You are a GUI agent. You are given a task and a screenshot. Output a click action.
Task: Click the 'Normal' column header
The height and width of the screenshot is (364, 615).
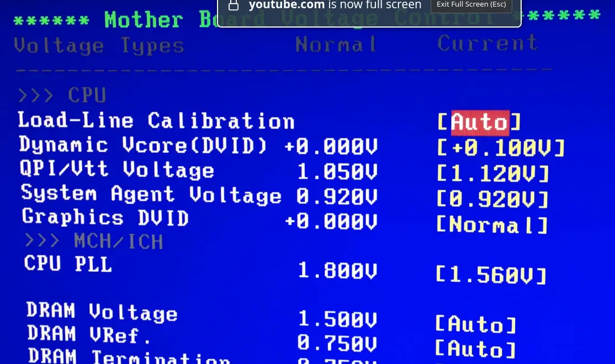tap(336, 44)
